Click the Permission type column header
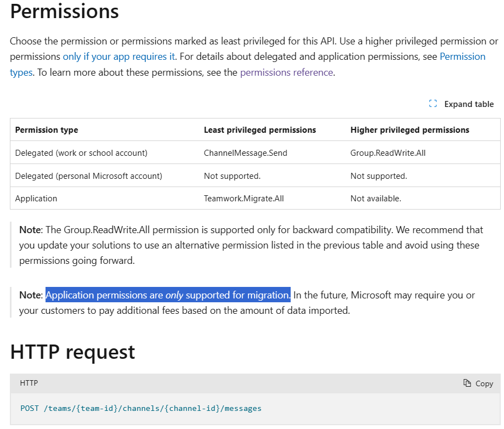Viewport: 504px width, 429px height. point(46,129)
